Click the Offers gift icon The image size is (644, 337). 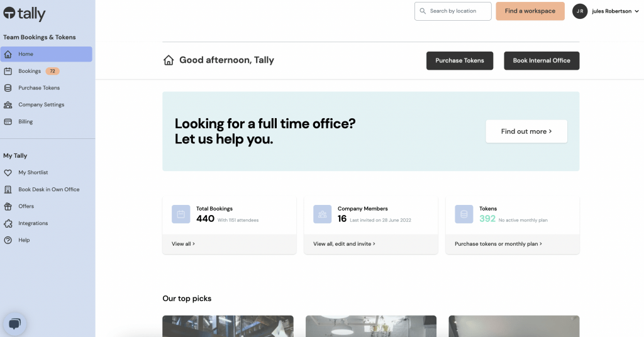8,206
